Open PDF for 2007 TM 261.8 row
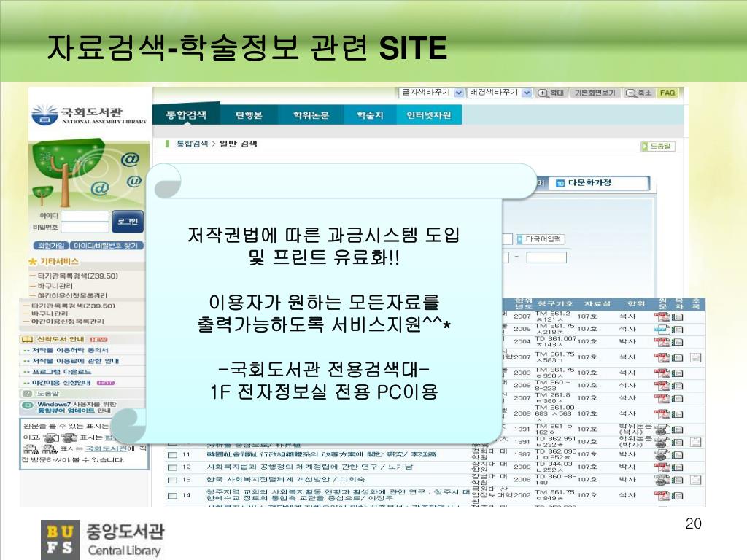Image resolution: width=747 pixels, height=560 pixels. (662, 398)
